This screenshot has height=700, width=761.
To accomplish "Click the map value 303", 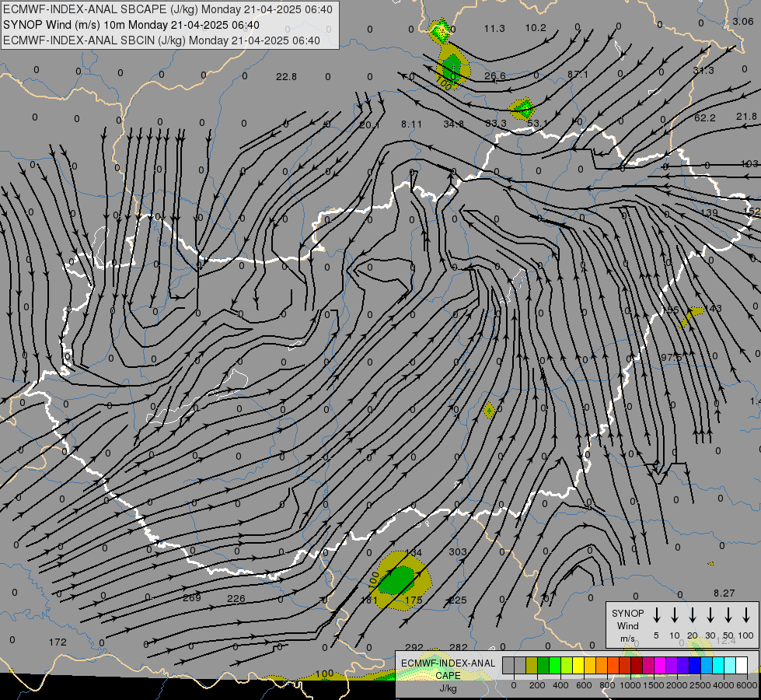I will 458,552.
